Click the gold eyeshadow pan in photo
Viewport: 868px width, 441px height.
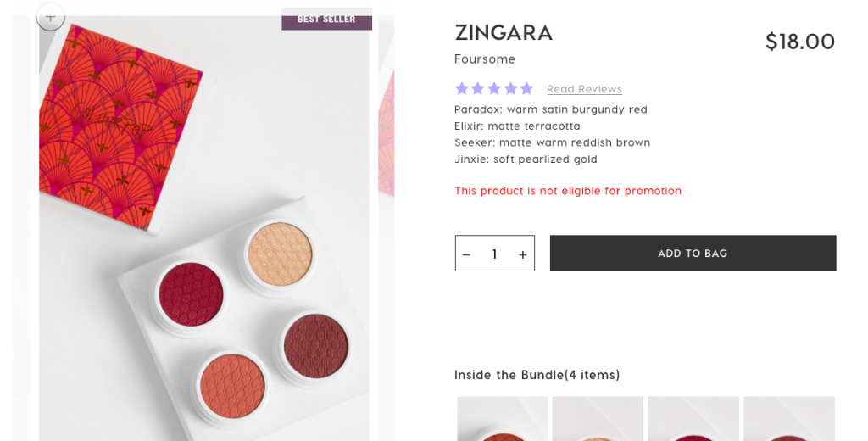point(280,254)
